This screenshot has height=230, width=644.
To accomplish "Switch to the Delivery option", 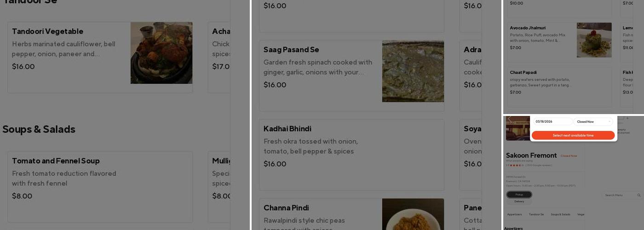I will pos(519,201).
